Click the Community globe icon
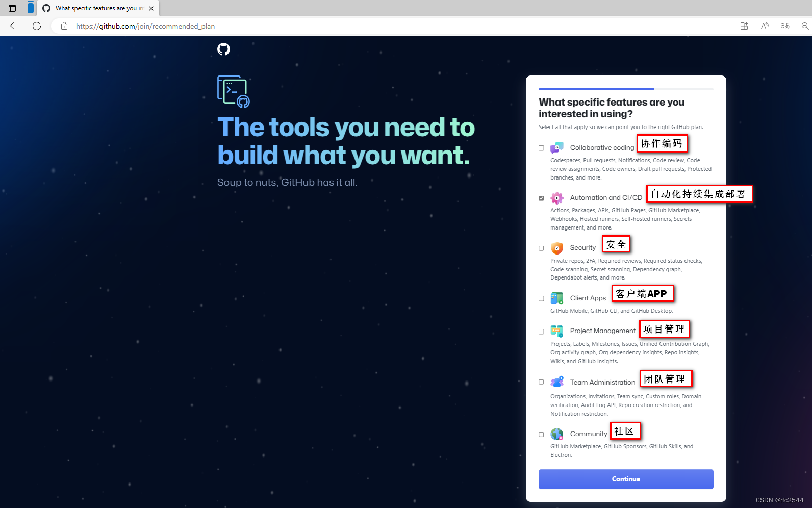 [557, 434]
